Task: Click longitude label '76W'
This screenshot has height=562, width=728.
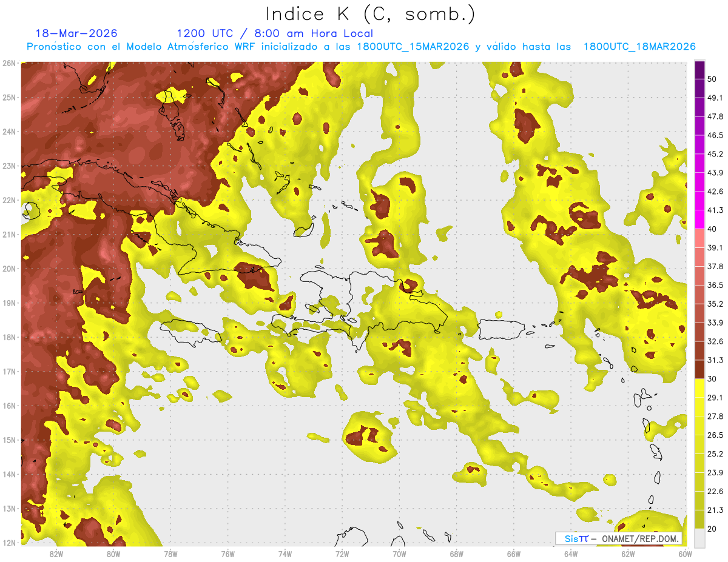Action: click(x=227, y=554)
